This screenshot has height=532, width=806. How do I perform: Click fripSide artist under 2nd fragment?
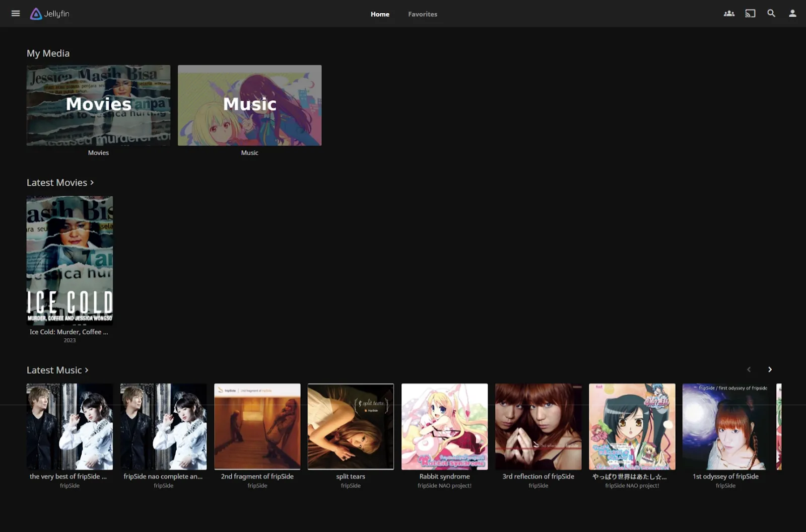pos(257,486)
